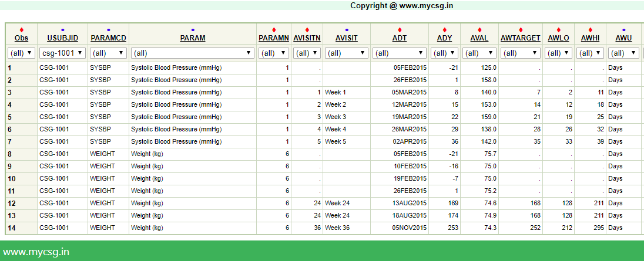644x261 pixels.
Task: Open the USUBJID filter dropdown showing csg-1001
Action: pos(62,53)
